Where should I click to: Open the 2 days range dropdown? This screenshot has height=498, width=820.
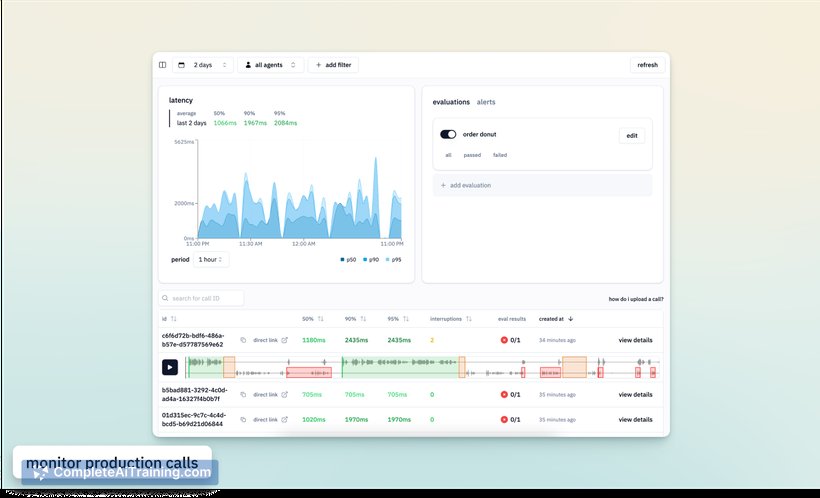[x=203, y=65]
